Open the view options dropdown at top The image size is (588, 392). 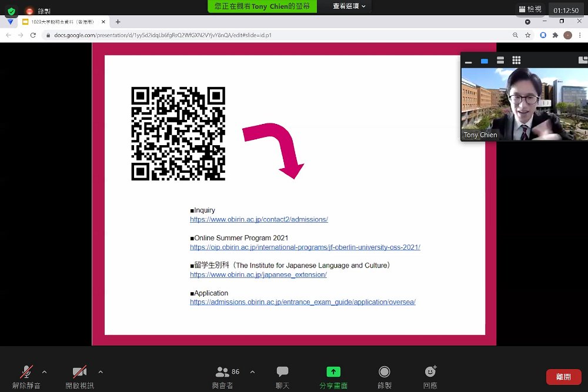coord(349,6)
